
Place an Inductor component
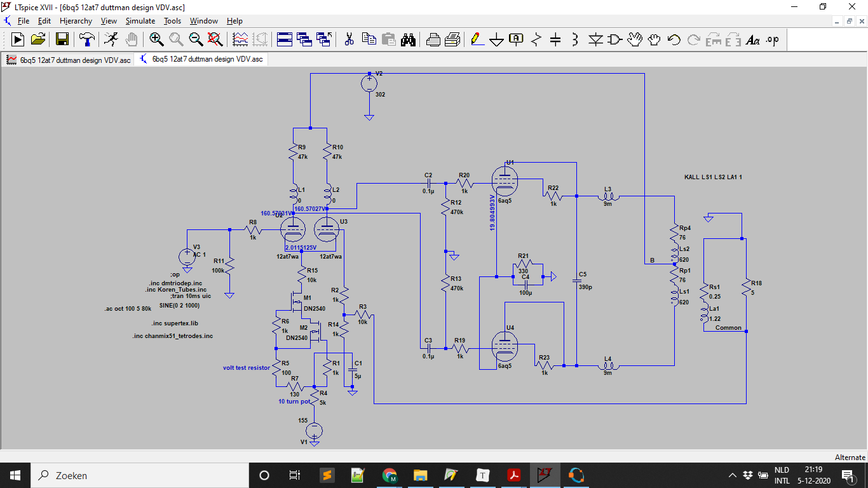click(x=575, y=39)
